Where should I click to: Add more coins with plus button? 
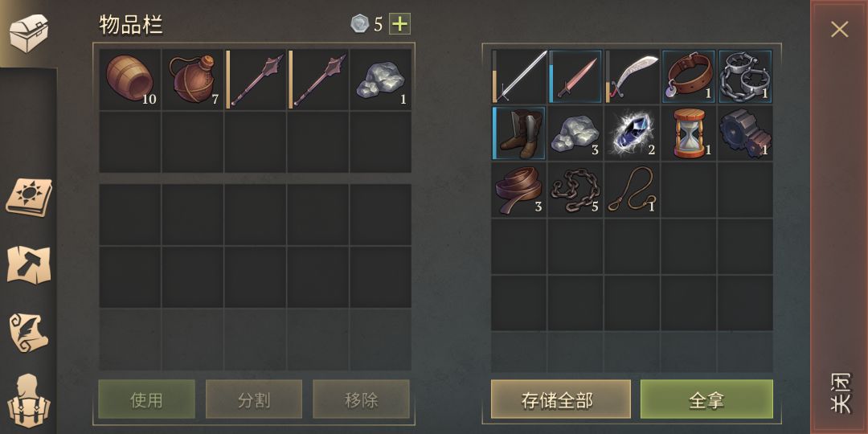[x=399, y=24]
